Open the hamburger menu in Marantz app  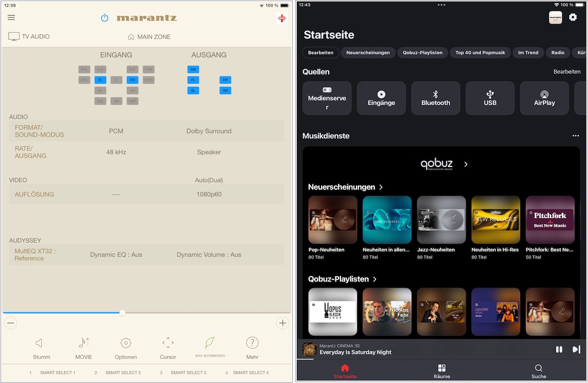11,18
